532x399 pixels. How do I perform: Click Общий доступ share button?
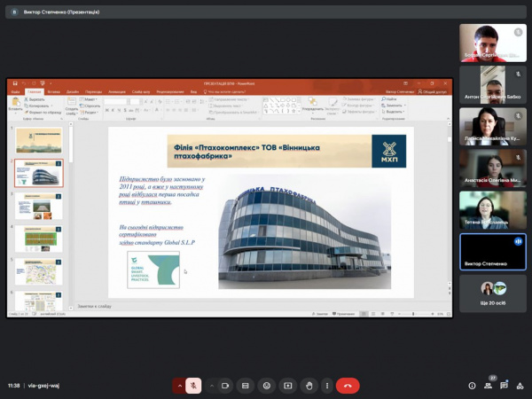[x=433, y=91]
